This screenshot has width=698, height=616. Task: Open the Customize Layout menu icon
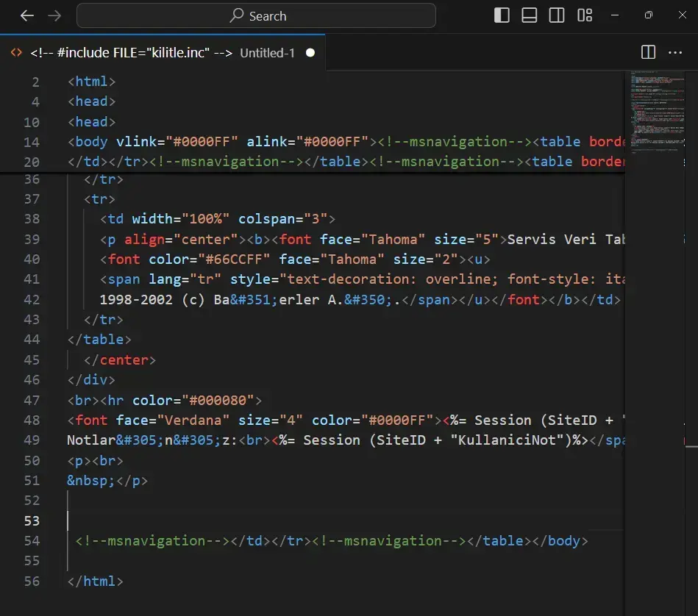pos(585,15)
